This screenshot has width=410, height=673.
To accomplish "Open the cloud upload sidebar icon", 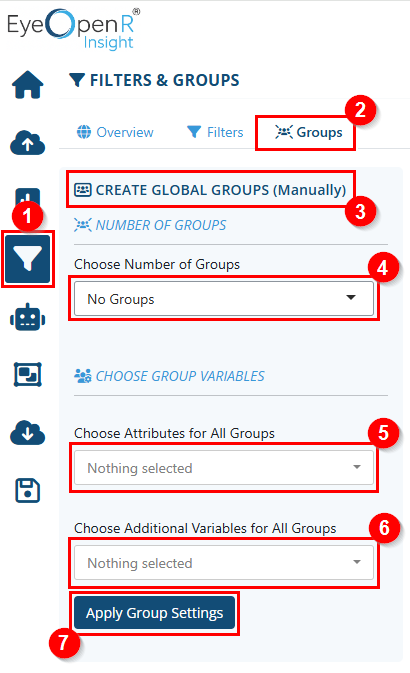I will 27,143.
